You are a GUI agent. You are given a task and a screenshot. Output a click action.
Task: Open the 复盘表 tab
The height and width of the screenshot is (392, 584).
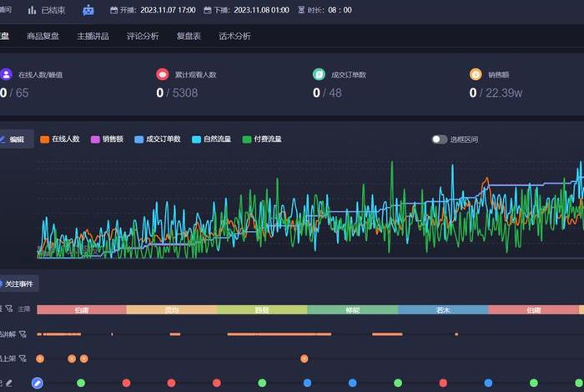(x=189, y=36)
